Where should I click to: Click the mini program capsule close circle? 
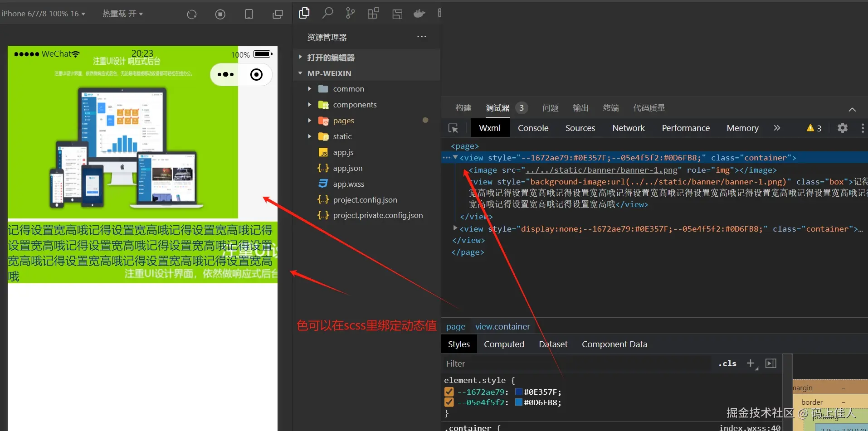tap(257, 74)
